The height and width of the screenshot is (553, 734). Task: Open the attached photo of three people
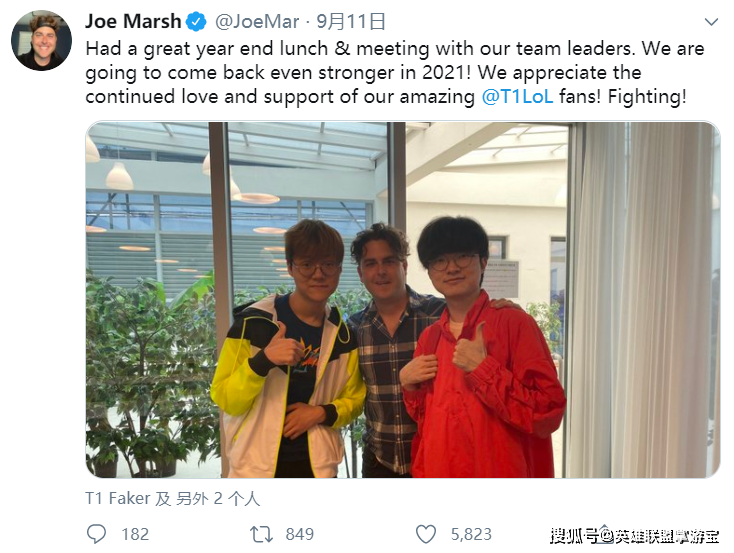403,300
